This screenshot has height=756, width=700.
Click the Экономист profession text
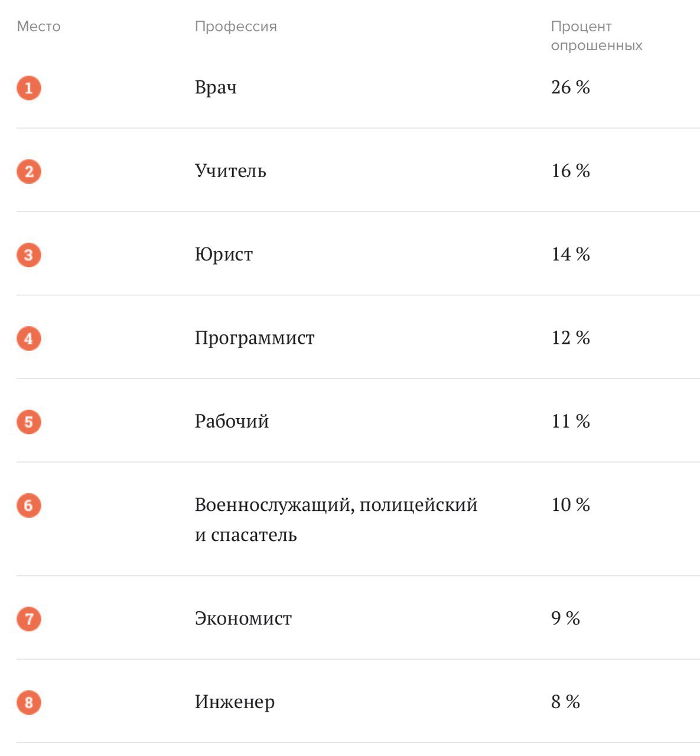(x=243, y=618)
